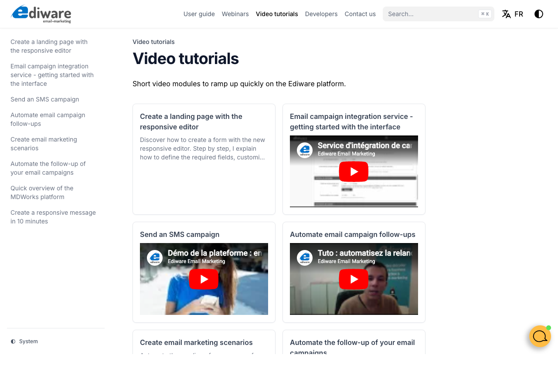Select Video tutorials in the navigation bar
The image size is (558, 392).
(277, 14)
